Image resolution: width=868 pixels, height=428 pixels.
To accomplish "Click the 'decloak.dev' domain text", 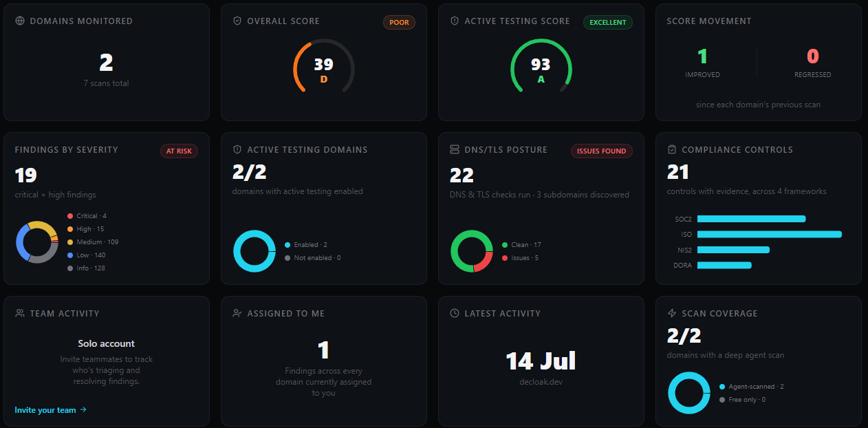I will point(541,381).
